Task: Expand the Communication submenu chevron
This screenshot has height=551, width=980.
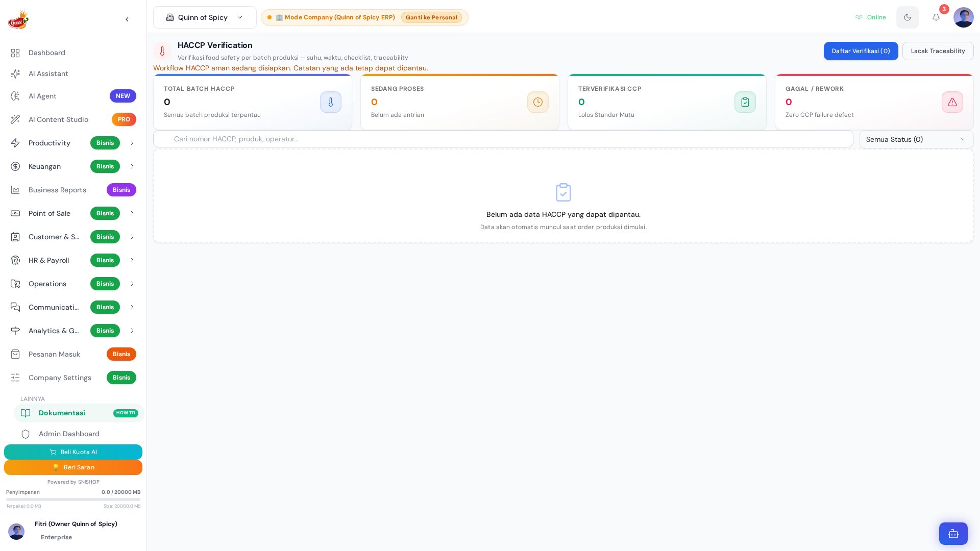Action: (132, 307)
